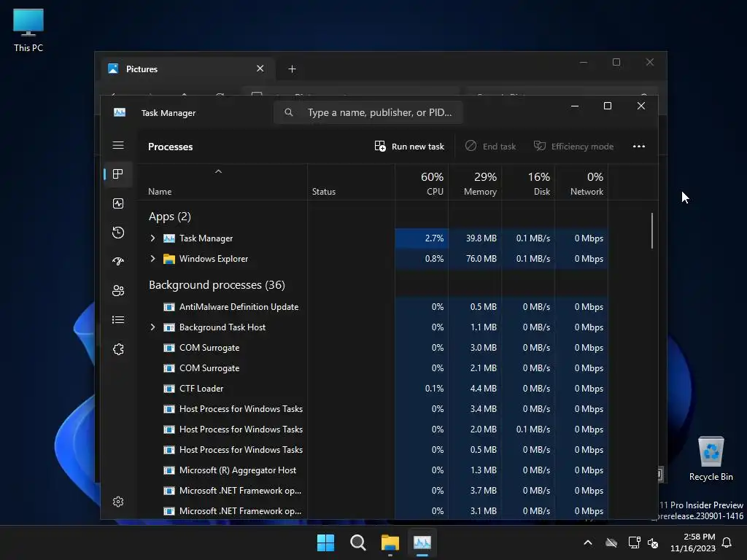Select the This PC desktop icon

(28, 31)
